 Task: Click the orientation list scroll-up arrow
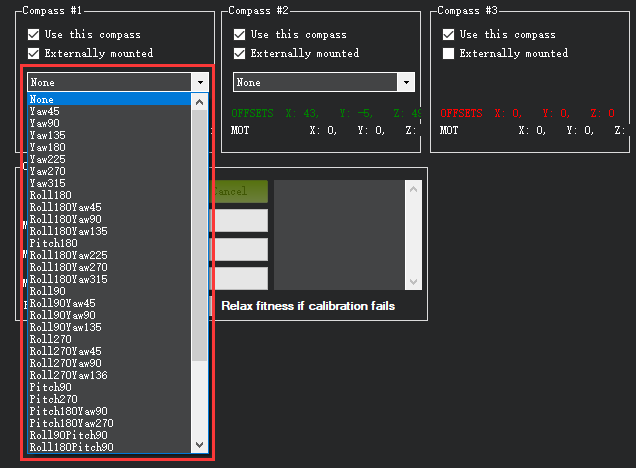click(x=199, y=101)
